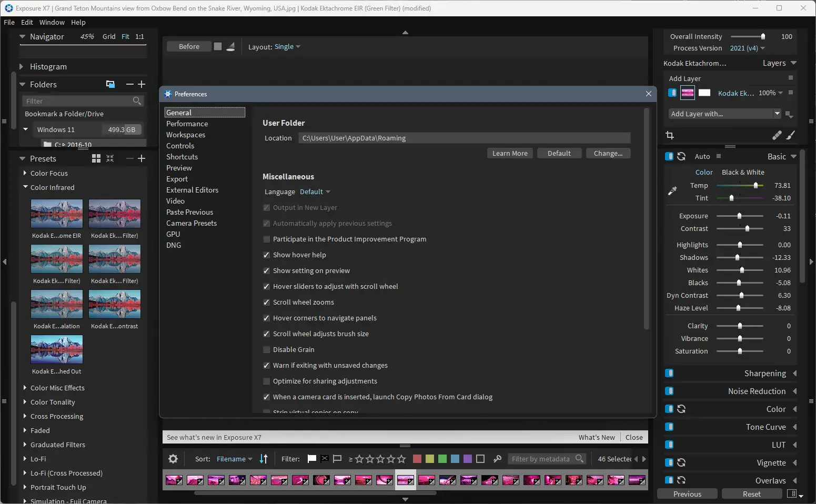The image size is (816, 504).
Task: Reverse the filmstrip sort direction
Action: pos(264,459)
